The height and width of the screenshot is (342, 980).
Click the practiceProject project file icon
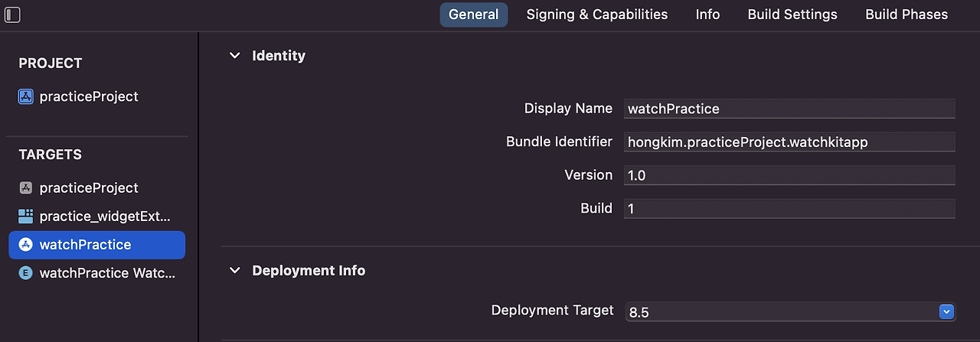pos(26,96)
